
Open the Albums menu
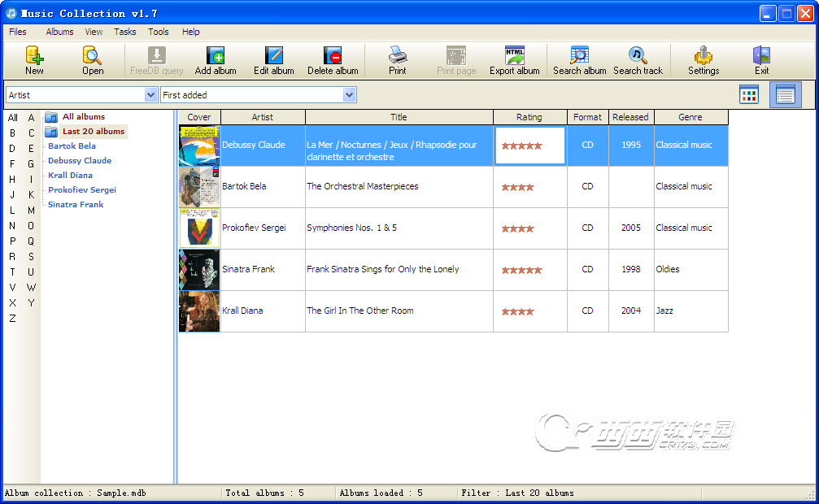[x=59, y=32]
